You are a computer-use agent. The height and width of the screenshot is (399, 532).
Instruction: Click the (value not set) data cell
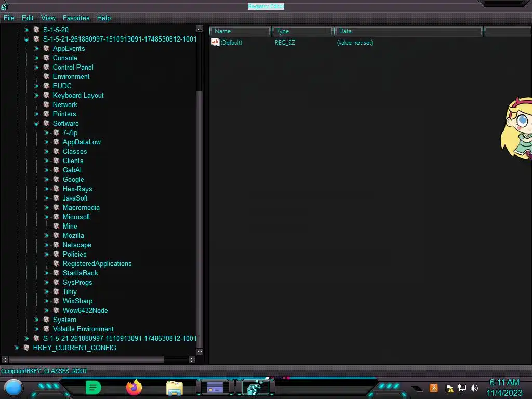click(355, 43)
